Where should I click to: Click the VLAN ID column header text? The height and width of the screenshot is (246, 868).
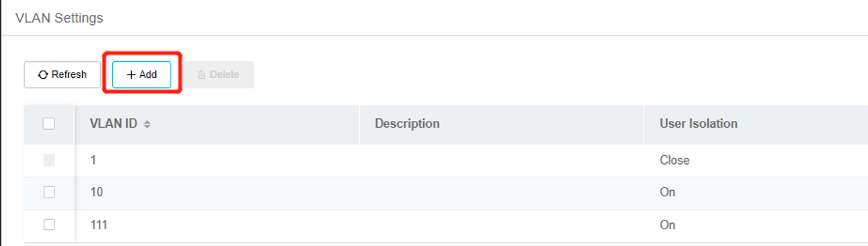point(114,124)
